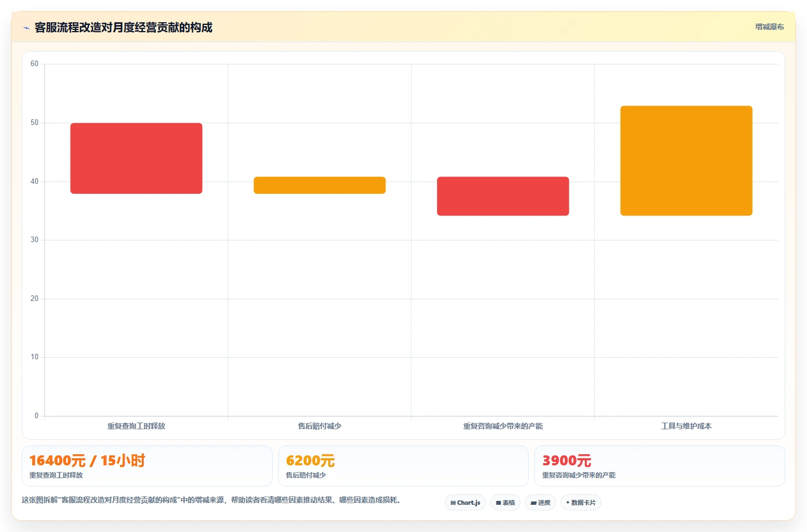The image size is (807, 532).
Task: Click the chart title 客服流程改造对月度经营贡献的构成
Action: 123,27
